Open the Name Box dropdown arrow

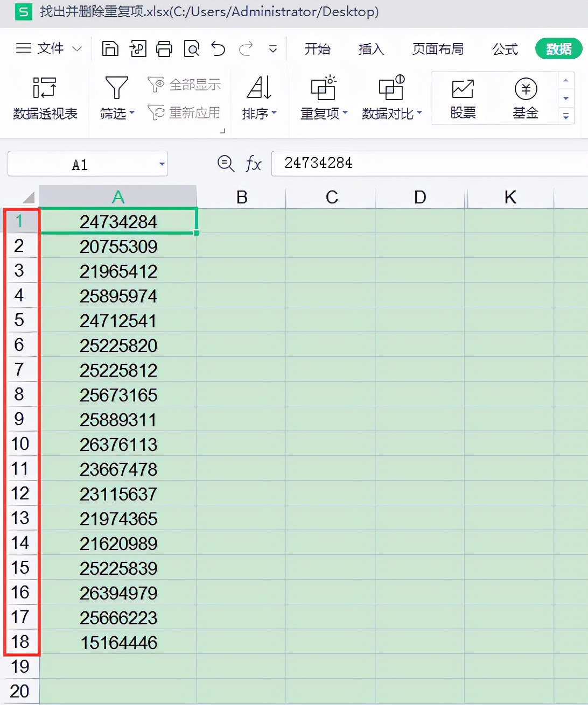(162, 164)
